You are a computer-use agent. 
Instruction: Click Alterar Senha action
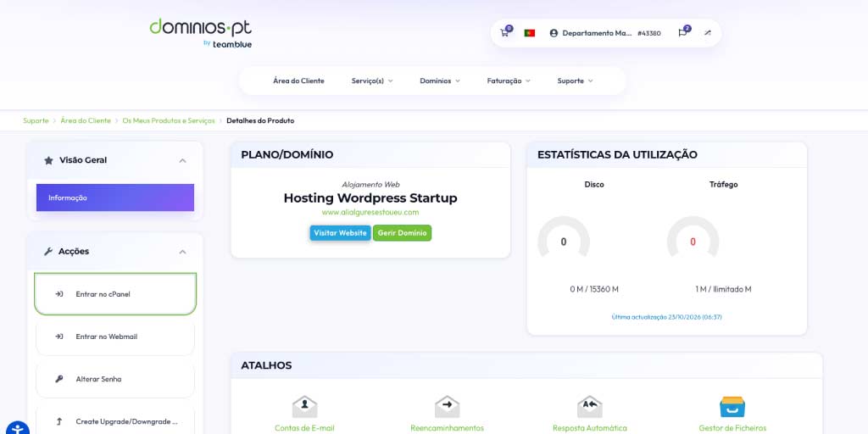[x=115, y=379]
